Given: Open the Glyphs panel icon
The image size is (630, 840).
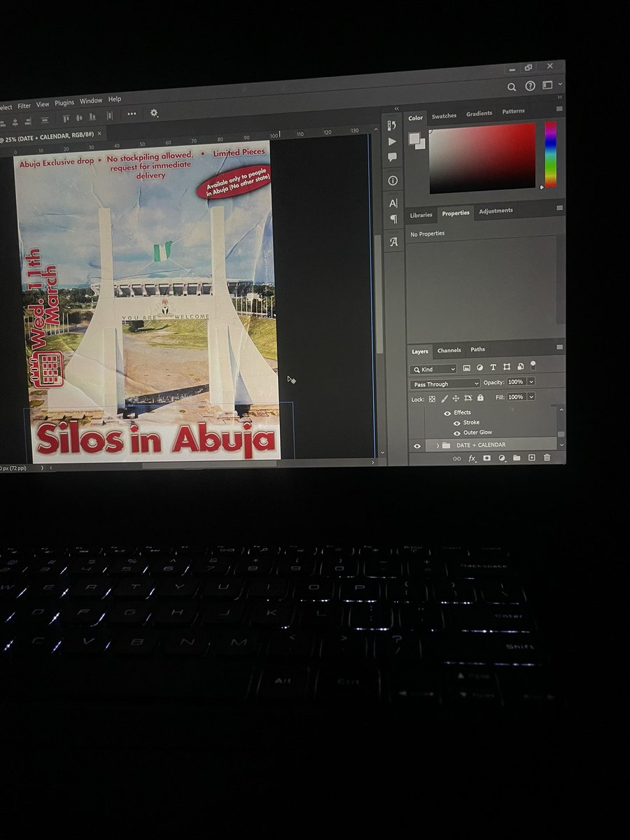Looking at the screenshot, I should pos(393,241).
